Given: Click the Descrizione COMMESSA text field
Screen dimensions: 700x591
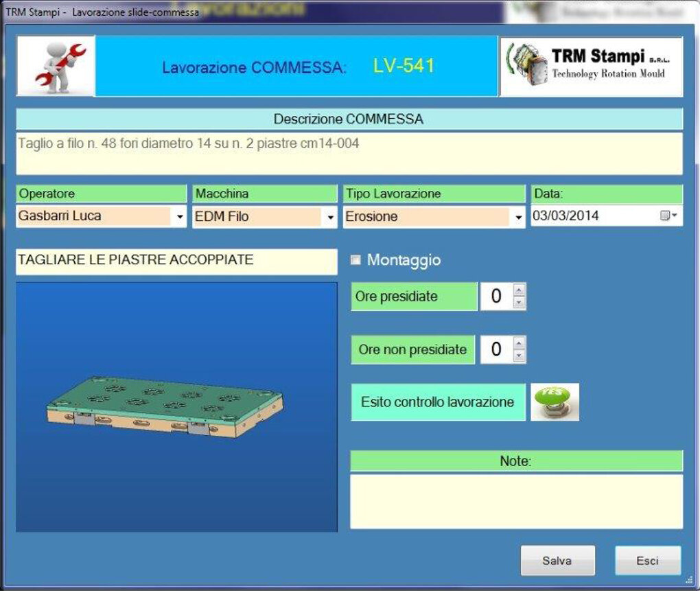Looking at the screenshot, I should pos(349,154).
